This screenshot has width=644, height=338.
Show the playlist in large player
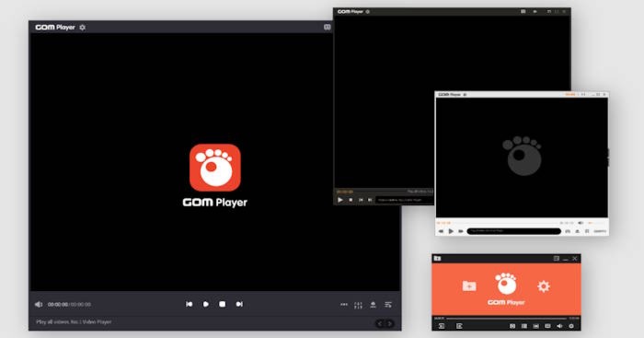pos(387,304)
